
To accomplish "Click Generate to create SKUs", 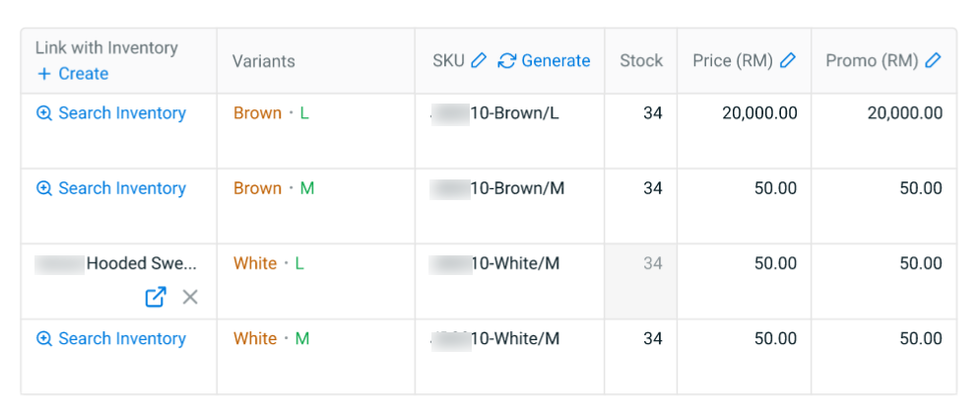I will (555, 61).
